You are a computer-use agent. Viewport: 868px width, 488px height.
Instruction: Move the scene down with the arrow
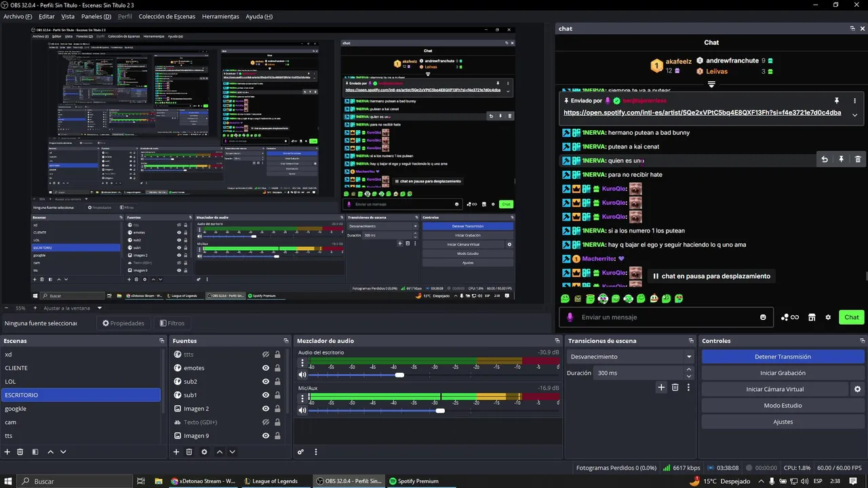[x=63, y=452]
